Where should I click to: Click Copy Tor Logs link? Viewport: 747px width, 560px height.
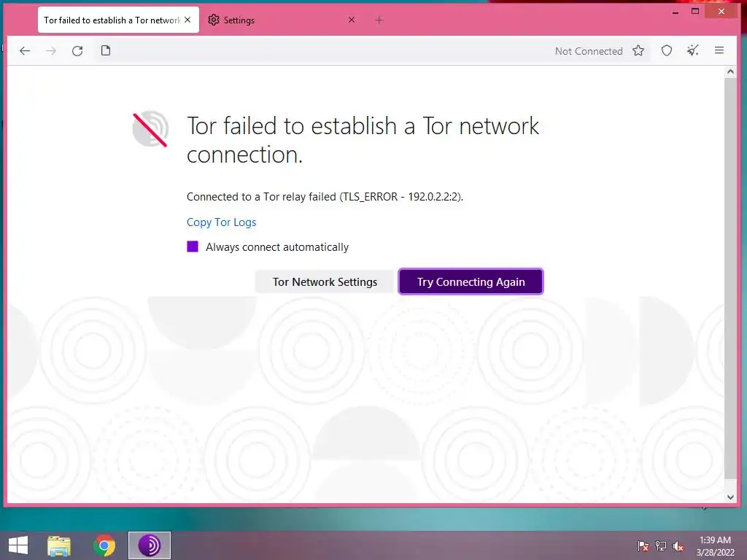[222, 222]
